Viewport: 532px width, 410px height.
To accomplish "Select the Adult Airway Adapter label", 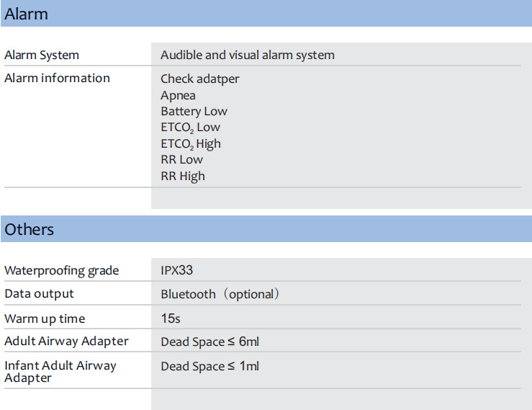I will point(66,341).
